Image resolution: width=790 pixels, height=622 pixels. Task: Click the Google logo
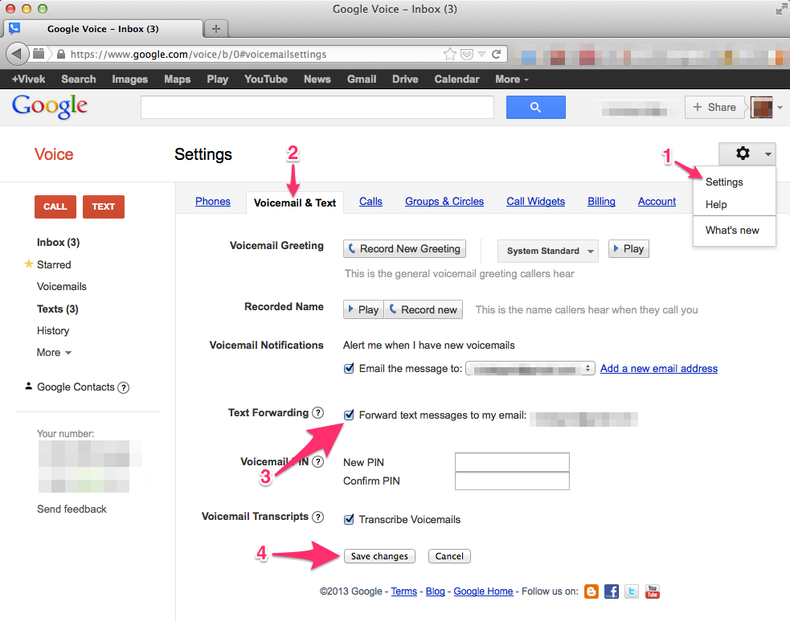point(49,106)
